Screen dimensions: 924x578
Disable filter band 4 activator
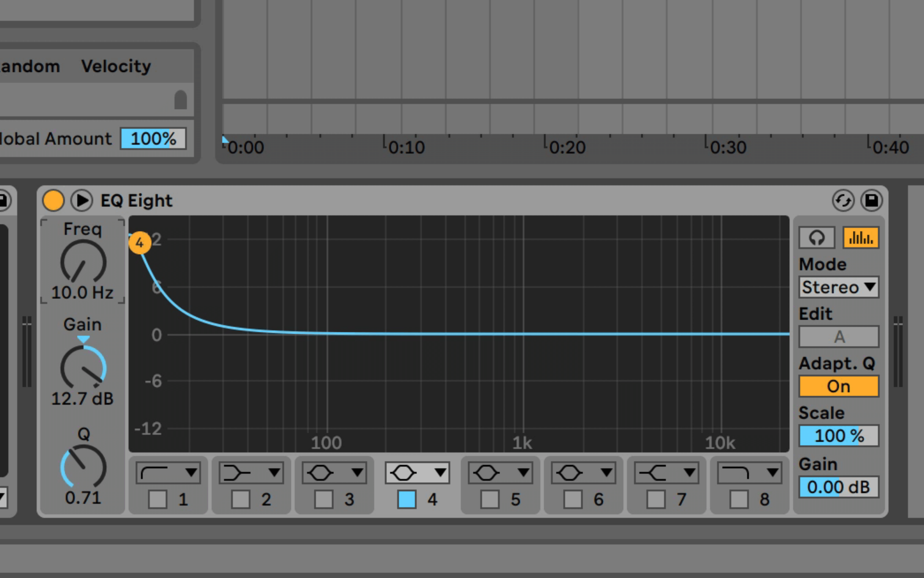pos(407,499)
